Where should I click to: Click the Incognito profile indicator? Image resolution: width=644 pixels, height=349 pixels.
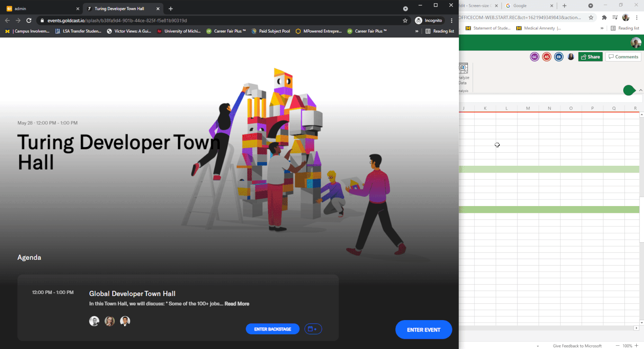[429, 20]
